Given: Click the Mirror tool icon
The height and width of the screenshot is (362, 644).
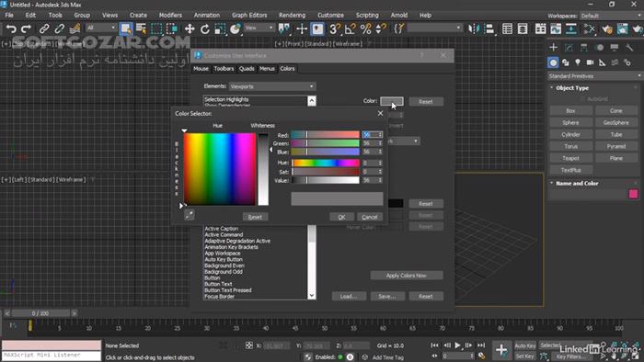Looking at the screenshot, I should point(474,28).
